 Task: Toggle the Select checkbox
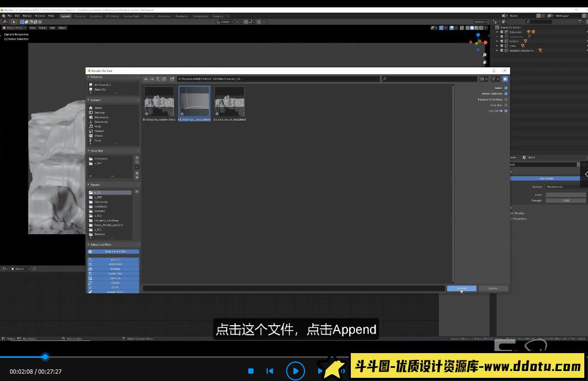click(506, 88)
